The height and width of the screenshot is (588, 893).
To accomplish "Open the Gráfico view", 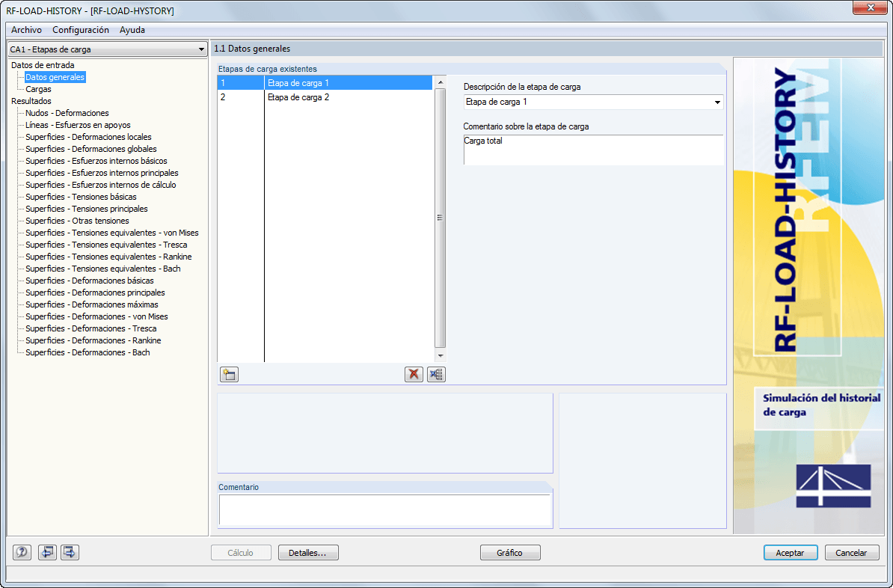I will (509, 552).
